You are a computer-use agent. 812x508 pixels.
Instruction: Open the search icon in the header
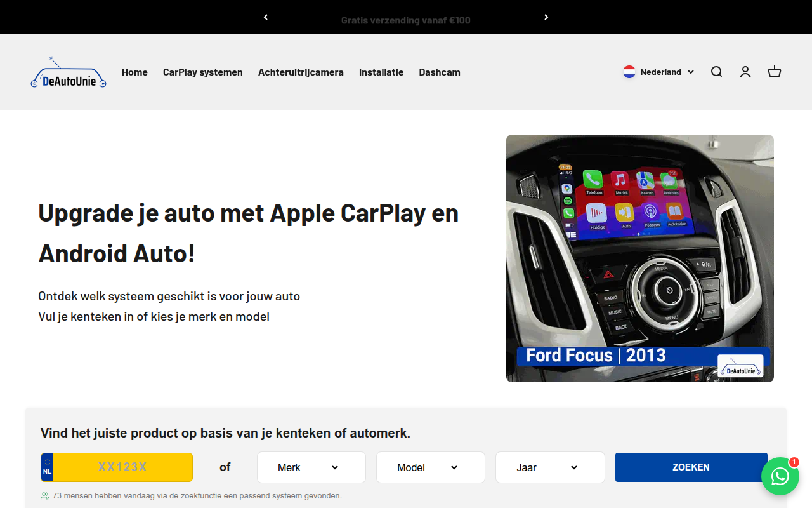[716, 72]
